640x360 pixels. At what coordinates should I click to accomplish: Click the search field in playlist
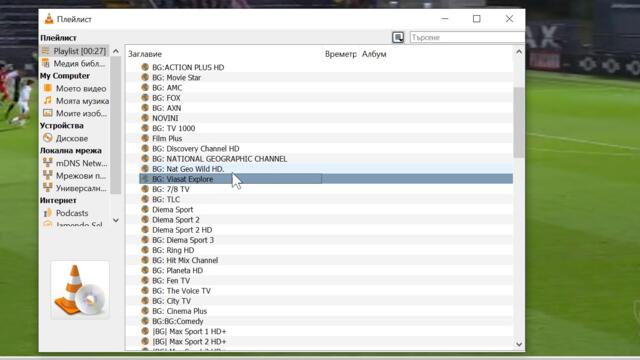(467, 38)
